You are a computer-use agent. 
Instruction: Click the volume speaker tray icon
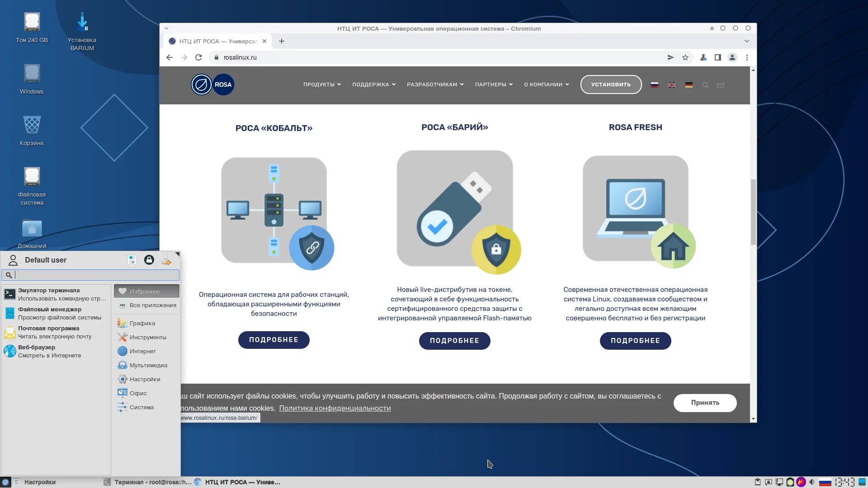pyautogui.click(x=812, y=482)
